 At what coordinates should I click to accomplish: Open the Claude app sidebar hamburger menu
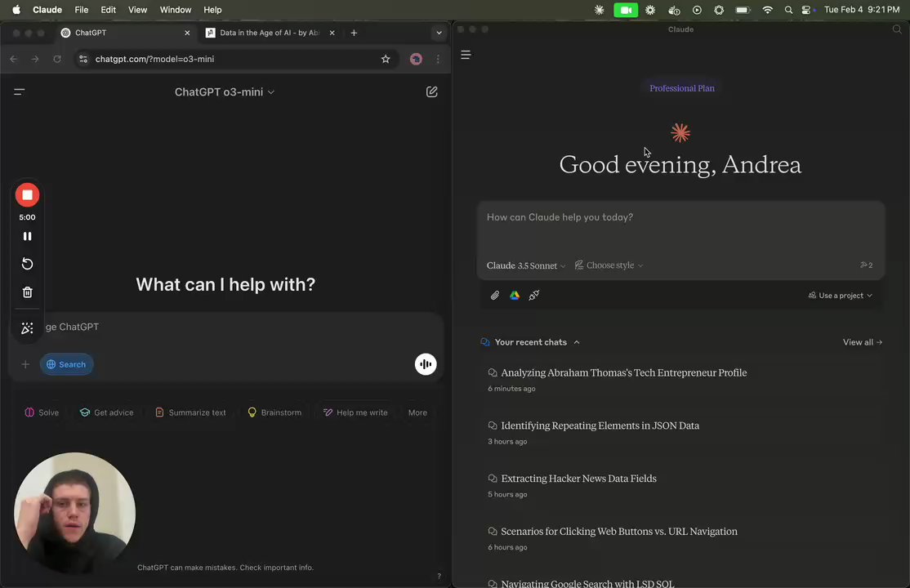[x=466, y=55]
